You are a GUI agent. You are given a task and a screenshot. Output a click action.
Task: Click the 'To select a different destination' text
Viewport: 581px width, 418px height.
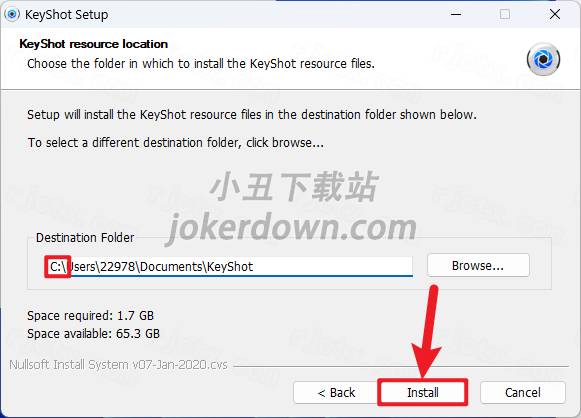[176, 143]
